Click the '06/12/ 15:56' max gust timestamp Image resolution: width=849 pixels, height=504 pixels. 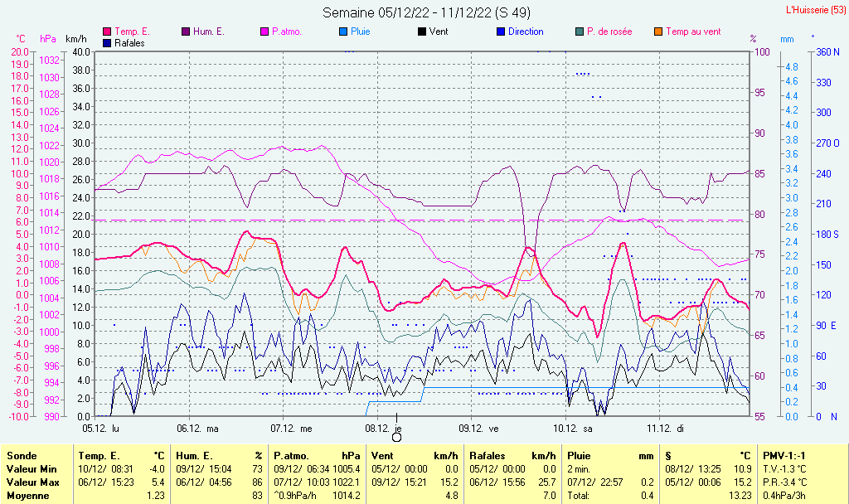pyautogui.click(x=497, y=482)
